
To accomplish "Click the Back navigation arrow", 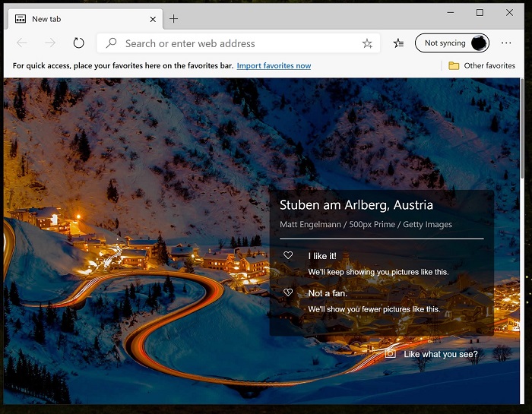I will pyautogui.click(x=22, y=43).
